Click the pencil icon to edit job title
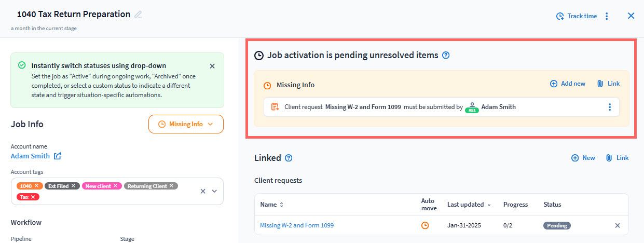644x243 pixels. 138,15
